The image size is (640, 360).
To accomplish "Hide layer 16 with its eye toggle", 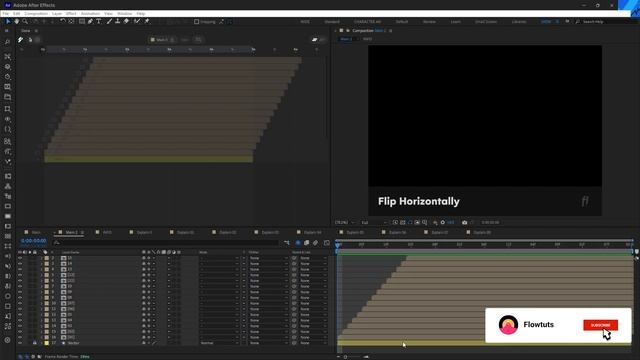I will tap(20, 338).
